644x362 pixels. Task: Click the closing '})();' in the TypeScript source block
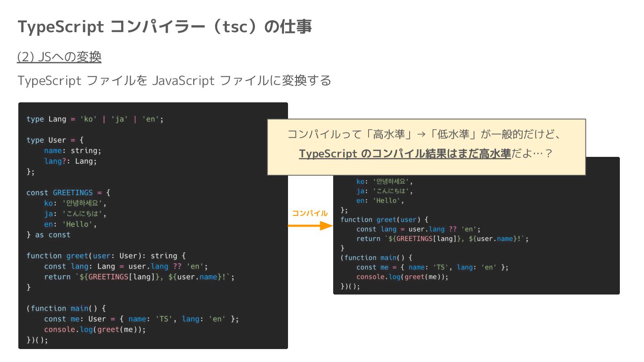[x=37, y=340]
